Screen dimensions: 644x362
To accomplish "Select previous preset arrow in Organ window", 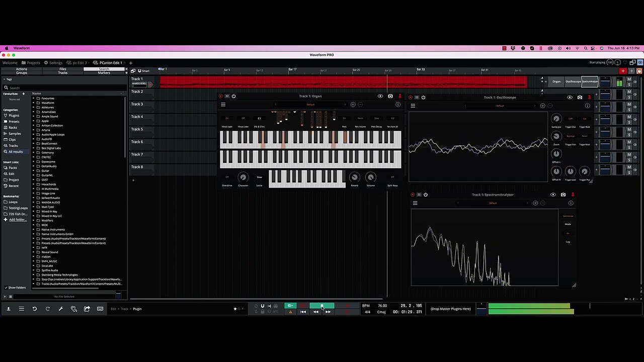I will [276, 105].
